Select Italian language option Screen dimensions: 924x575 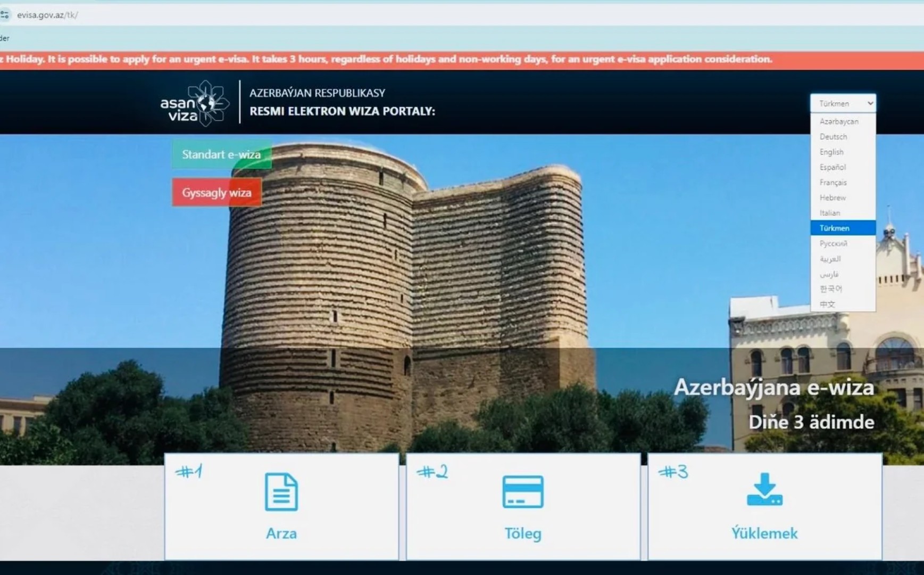[830, 213]
